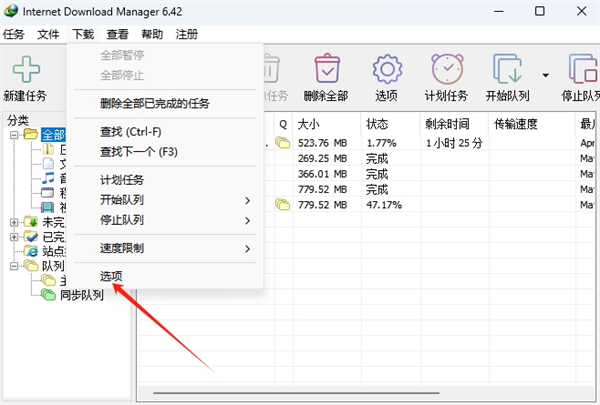The width and height of the screenshot is (600, 405).
Task: Click the New Task (新建任务) plus icon
Action: tap(26, 69)
